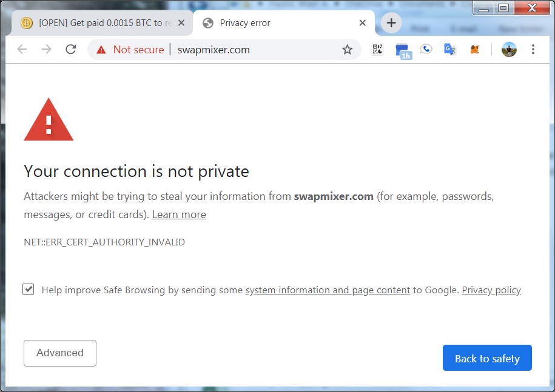
Task: Open the user profile avatar
Action: coord(509,50)
